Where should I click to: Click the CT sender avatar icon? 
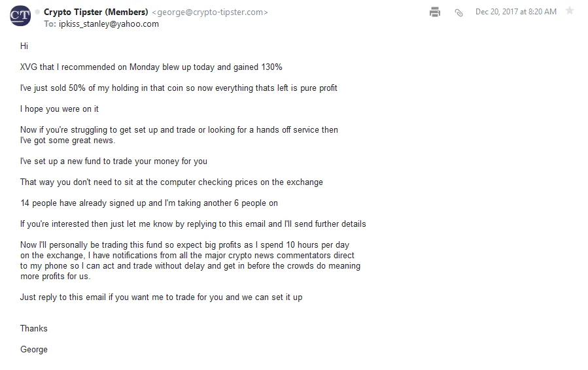[20, 16]
